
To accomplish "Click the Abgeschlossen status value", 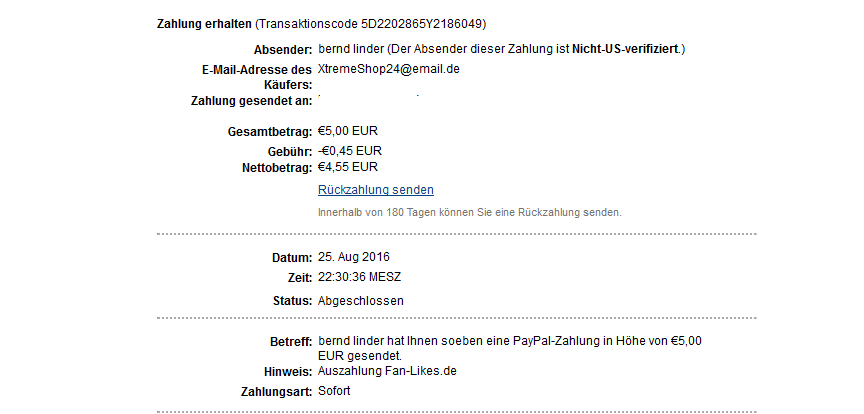I will (361, 300).
